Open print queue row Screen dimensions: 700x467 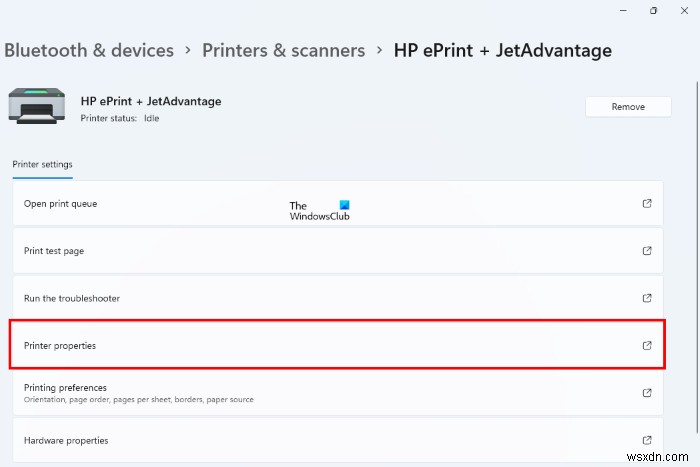click(338, 204)
